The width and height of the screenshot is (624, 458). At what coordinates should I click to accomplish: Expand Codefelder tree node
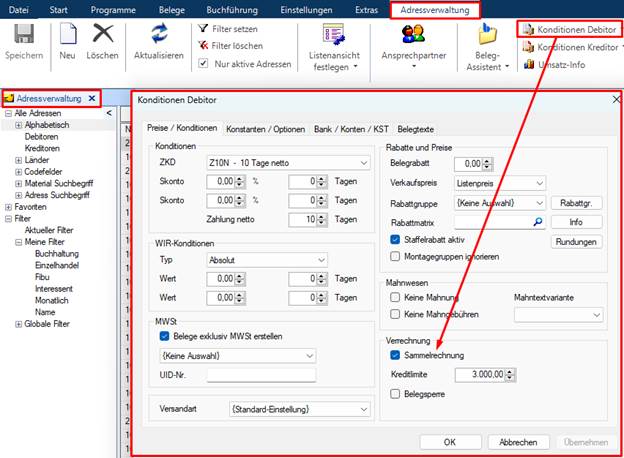[x=18, y=172]
